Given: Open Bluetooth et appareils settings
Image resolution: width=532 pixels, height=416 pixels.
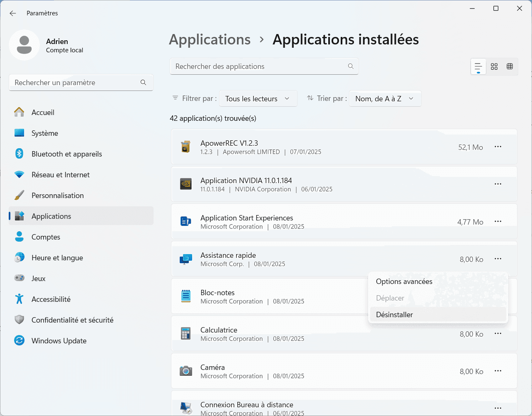Looking at the screenshot, I should (81, 154).
